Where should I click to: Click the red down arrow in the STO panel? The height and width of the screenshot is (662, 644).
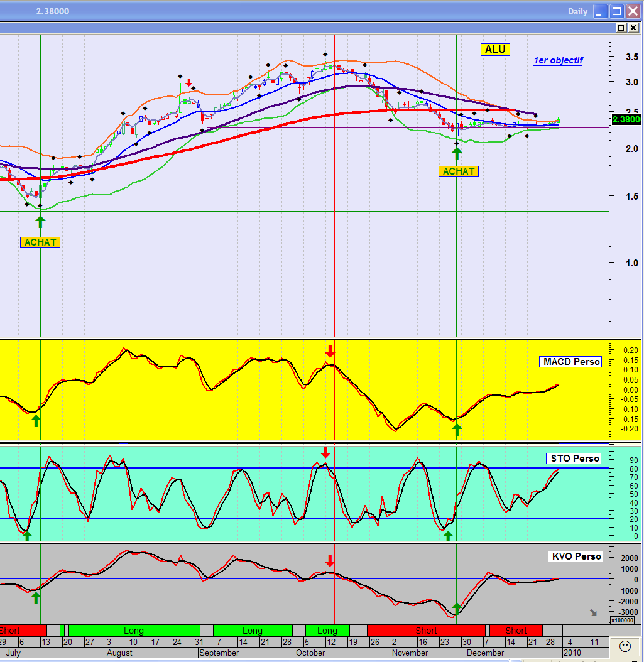(x=325, y=453)
